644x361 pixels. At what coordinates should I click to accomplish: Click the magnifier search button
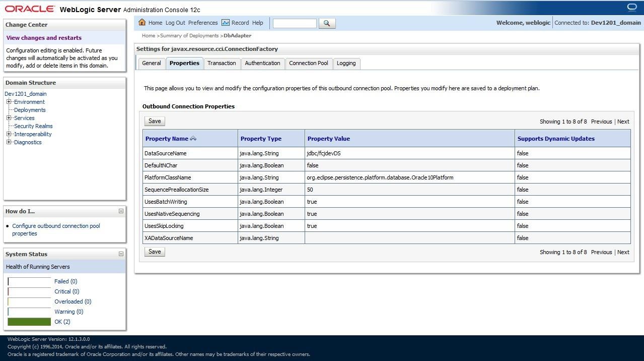point(327,23)
